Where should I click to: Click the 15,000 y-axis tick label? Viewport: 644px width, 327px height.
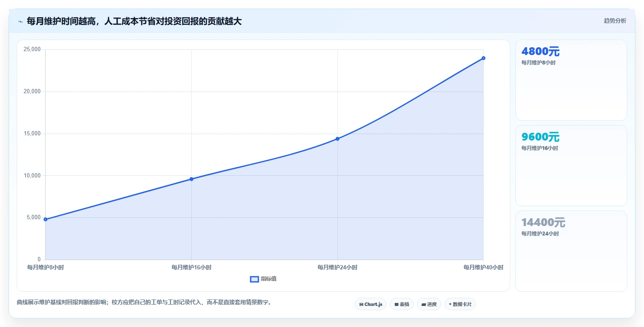(x=32, y=134)
